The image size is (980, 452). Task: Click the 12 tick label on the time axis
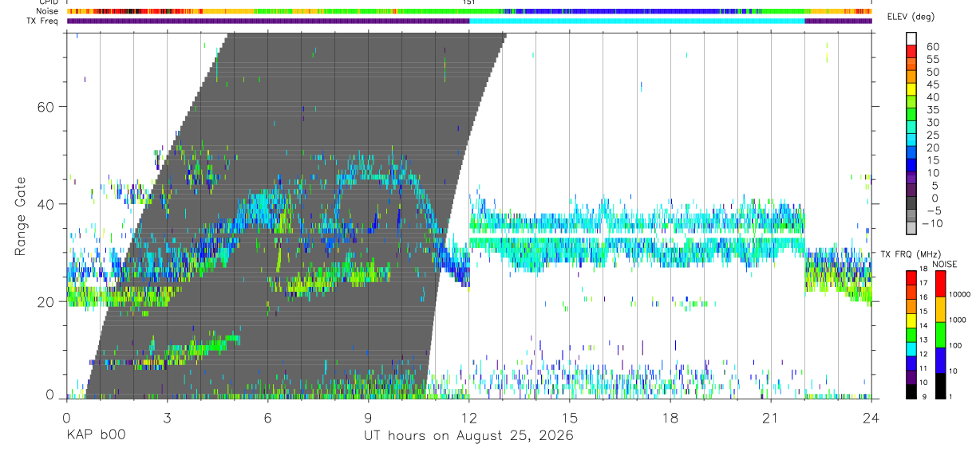[468, 418]
